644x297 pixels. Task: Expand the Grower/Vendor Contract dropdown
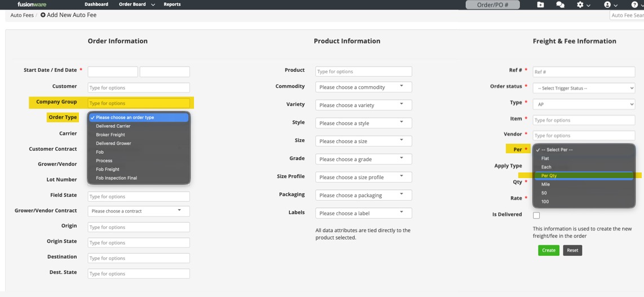[x=139, y=211]
